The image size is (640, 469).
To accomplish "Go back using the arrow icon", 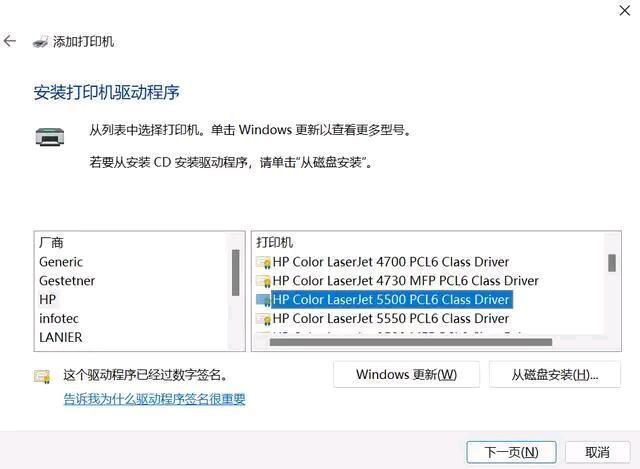I will pos(9,41).
